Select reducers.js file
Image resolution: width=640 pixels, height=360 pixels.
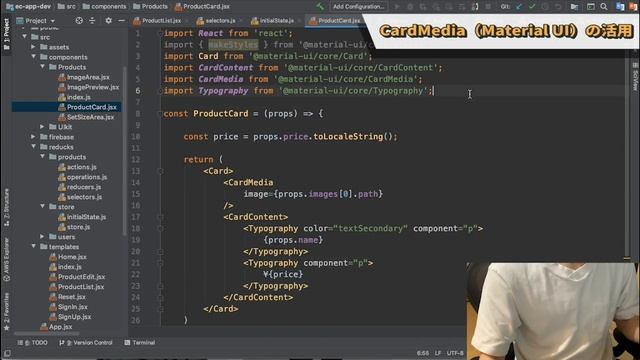click(x=80, y=187)
